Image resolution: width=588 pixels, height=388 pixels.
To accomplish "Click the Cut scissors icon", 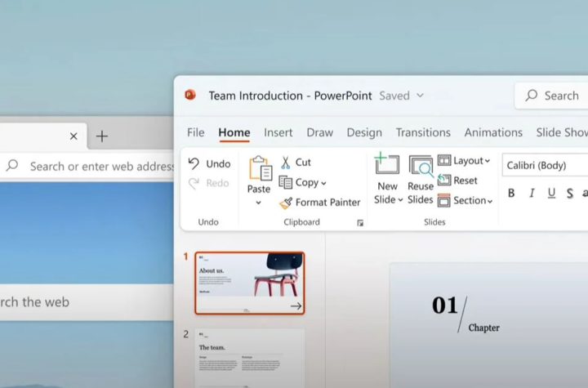I will click(286, 163).
